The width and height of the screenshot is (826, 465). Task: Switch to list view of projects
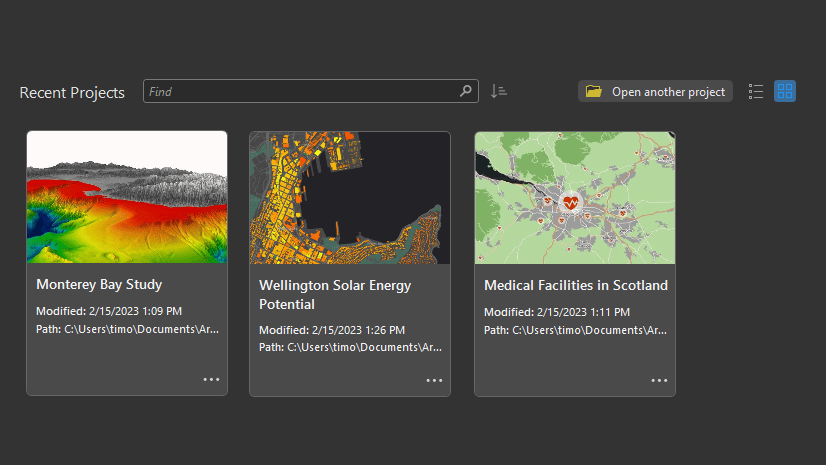(x=756, y=91)
